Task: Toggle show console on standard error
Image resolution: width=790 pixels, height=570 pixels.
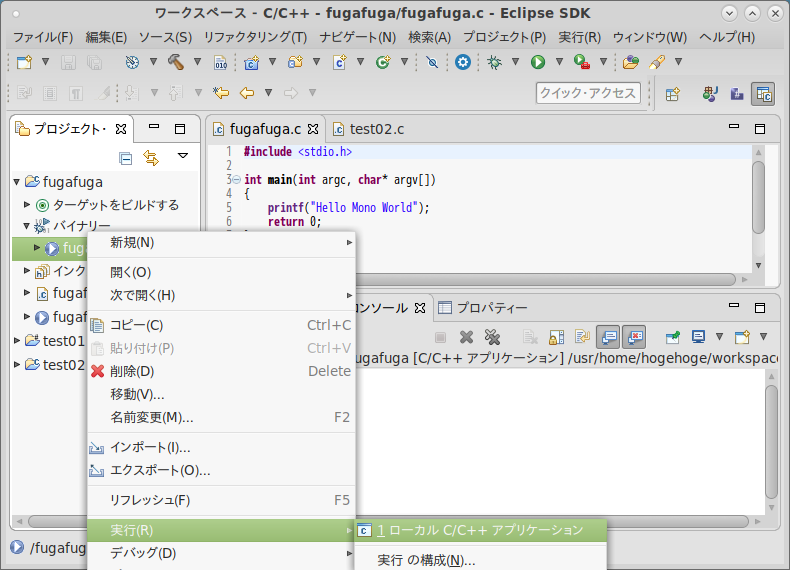Action: tap(635, 337)
